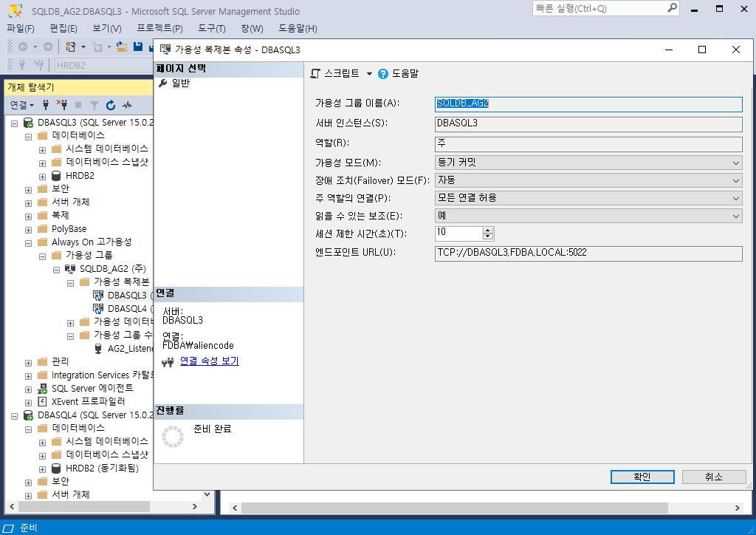756x535 pixels.
Task: Collapse the DBASQL4 server node
Action: coord(15,416)
